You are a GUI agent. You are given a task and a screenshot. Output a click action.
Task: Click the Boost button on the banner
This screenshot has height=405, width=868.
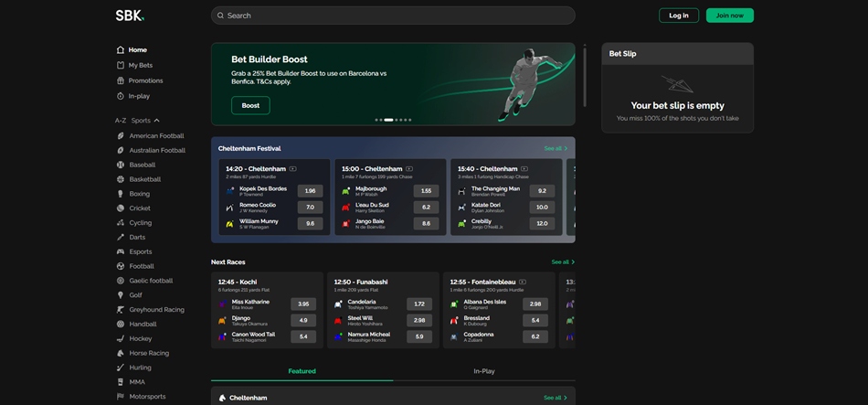[250, 105]
